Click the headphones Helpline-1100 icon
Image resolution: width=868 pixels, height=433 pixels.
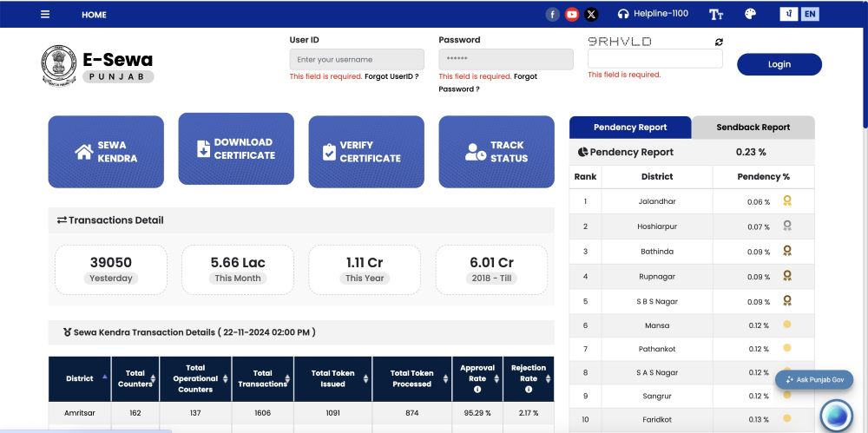pyautogui.click(x=623, y=14)
